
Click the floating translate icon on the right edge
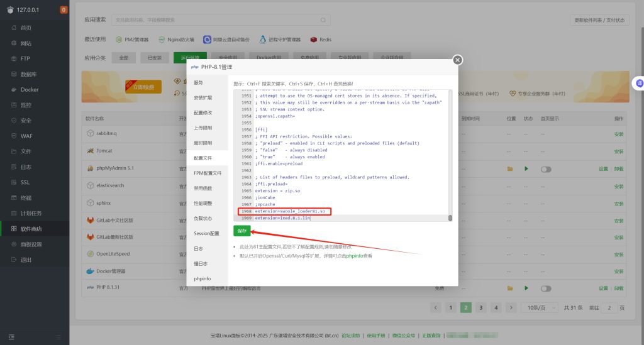pyautogui.click(x=639, y=84)
